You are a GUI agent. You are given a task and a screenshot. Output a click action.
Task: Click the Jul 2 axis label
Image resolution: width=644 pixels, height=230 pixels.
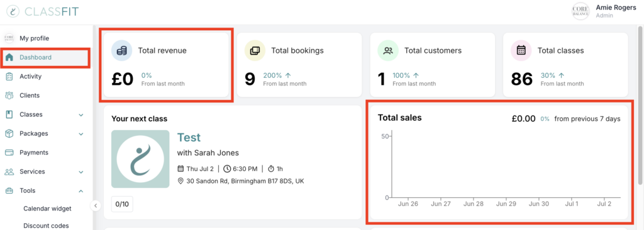[x=604, y=204]
